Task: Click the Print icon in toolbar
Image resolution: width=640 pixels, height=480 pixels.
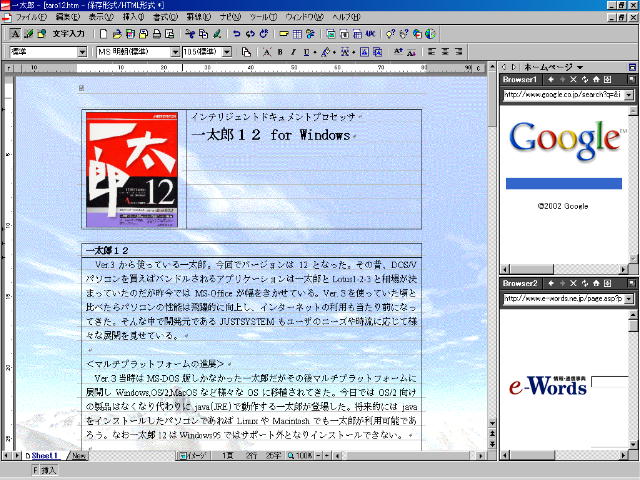Action: (x=156, y=34)
